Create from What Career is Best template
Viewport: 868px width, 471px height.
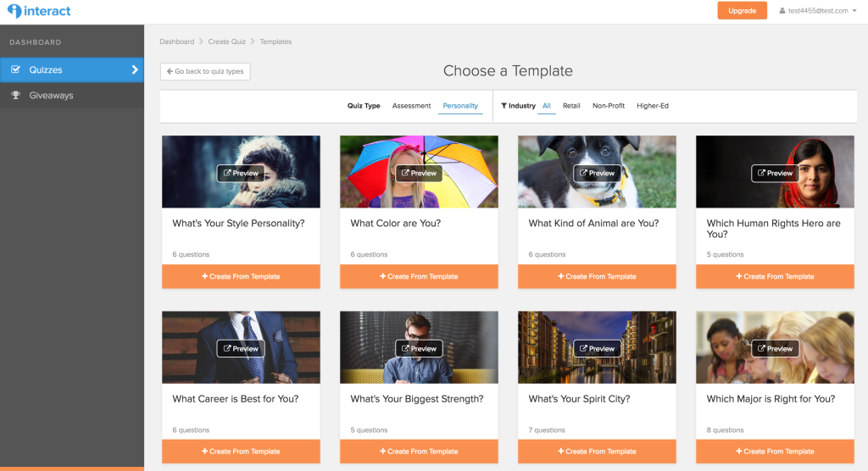pos(241,452)
